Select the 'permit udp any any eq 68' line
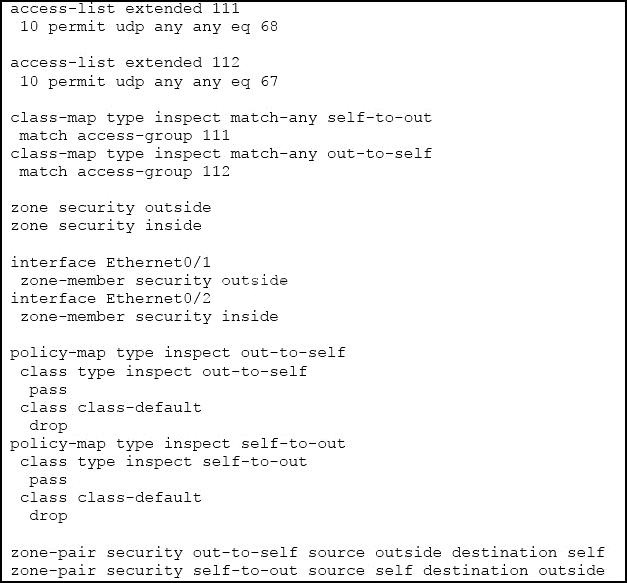627x583 pixels. 149,27
